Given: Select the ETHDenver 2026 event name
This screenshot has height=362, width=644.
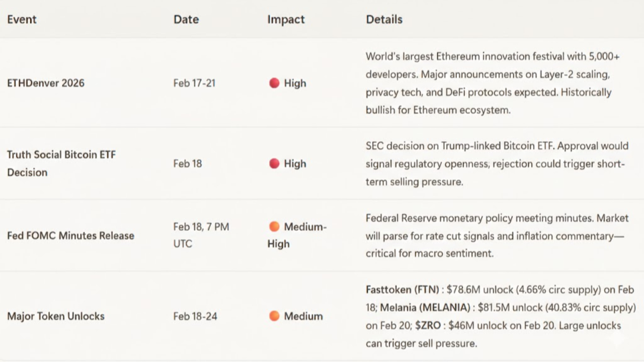Looking at the screenshot, I should click(x=46, y=83).
